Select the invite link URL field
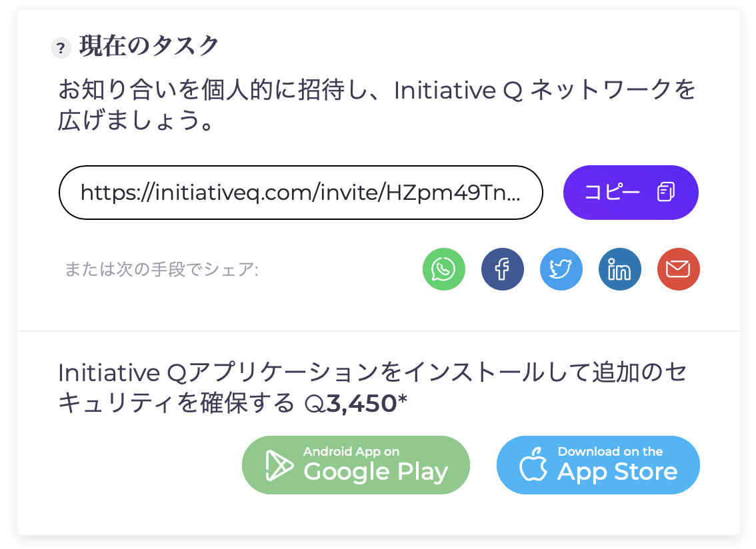The height and width of the screenshot is (549, 756). (x=301, y=193)
